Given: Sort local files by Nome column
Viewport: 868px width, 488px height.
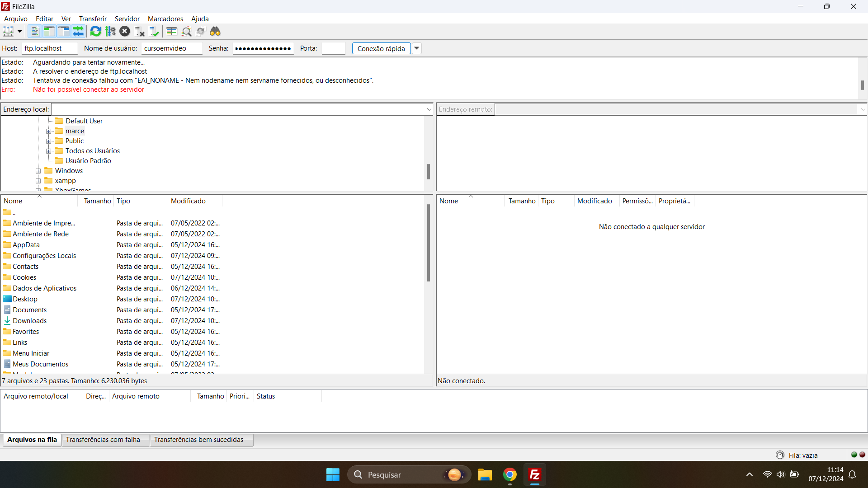Looking at the screenshot, I should (39, 201).
